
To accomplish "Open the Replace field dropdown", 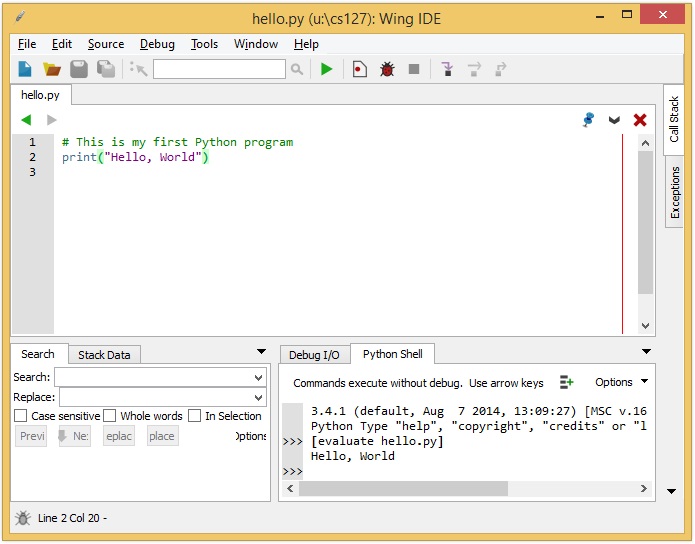I will coord(259,398).
